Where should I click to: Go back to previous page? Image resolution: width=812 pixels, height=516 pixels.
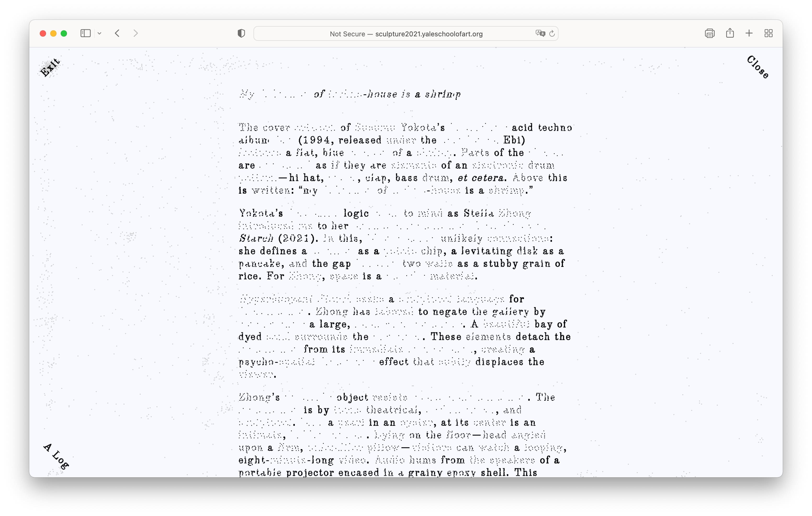point(117,33)
